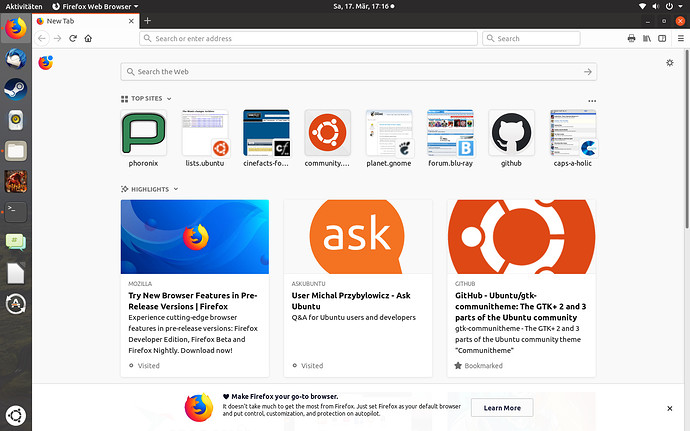Open planet.gnome top site
The image size is (690, 431).
point(389,138)
